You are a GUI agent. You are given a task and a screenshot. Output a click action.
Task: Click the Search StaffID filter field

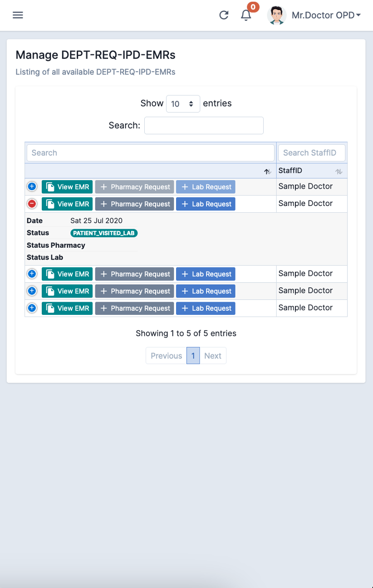312,153
